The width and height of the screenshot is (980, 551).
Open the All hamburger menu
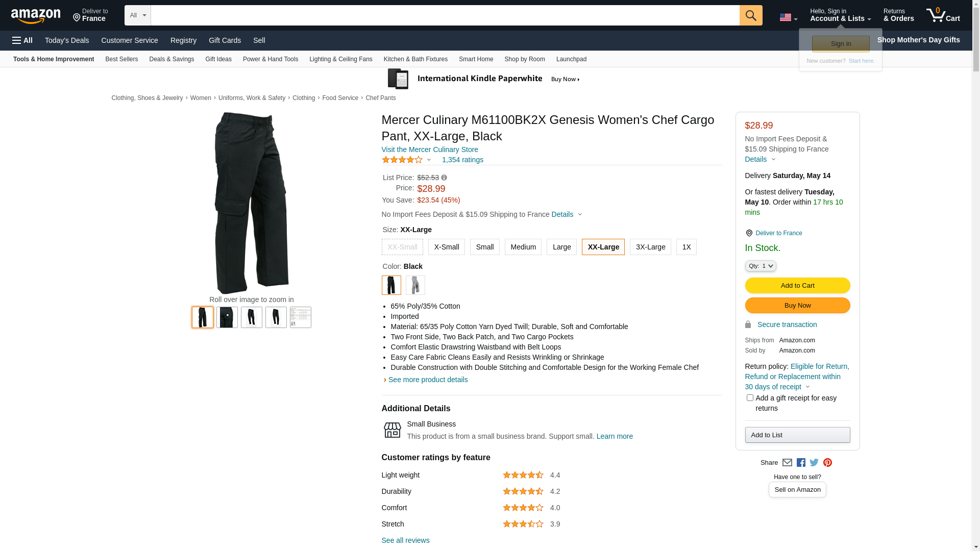pyautogui.click(x=22, y=40)
